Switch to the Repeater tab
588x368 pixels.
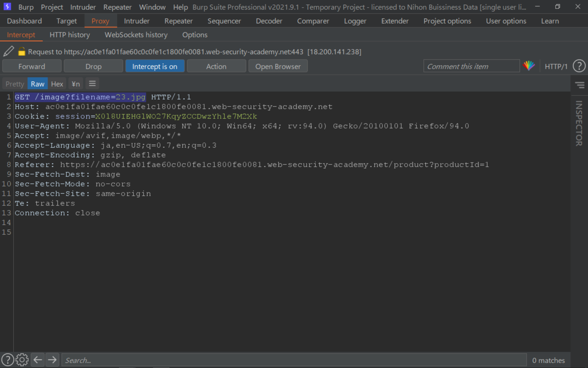coord(179,21)
